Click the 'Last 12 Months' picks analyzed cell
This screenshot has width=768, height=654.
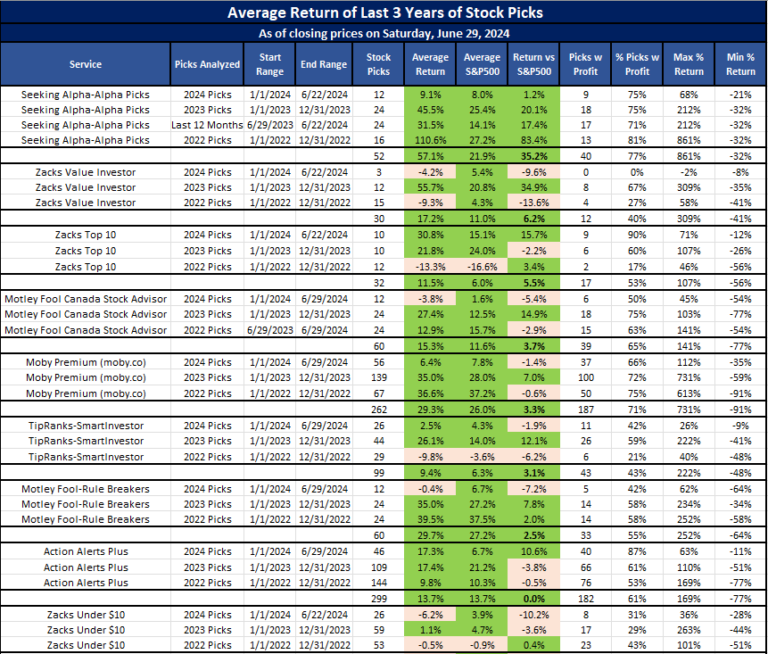pos(207,125)
